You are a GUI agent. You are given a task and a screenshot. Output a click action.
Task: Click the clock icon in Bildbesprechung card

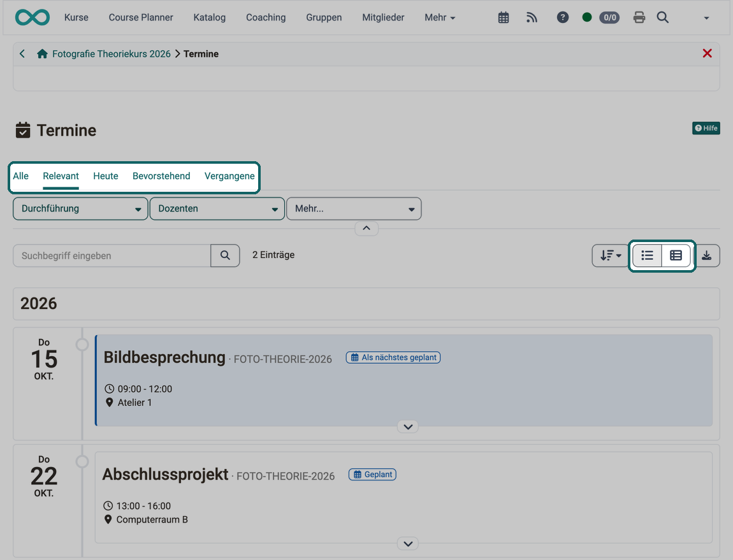(110, 389)
